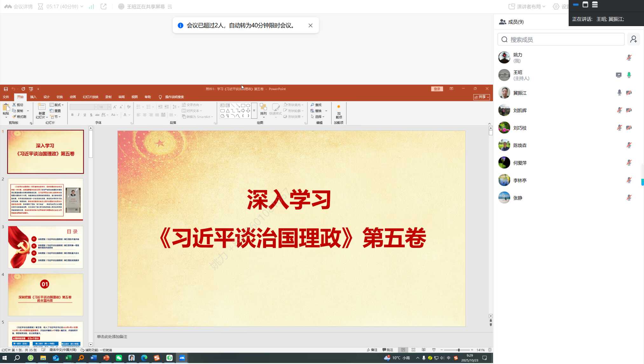The image size is (644, 364).
Task: Click the 新建幻灯片 new slide icon
Action: pyautogui.click(x=42, y=107)
